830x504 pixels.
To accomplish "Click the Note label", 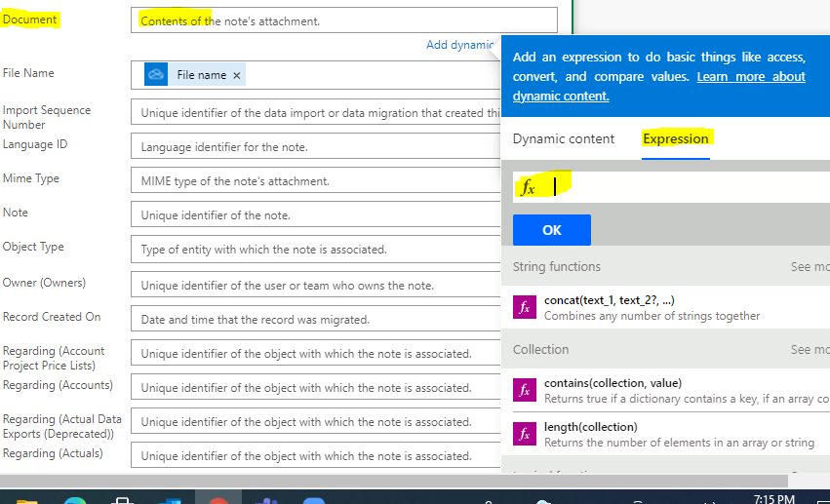I will point(16,213).
